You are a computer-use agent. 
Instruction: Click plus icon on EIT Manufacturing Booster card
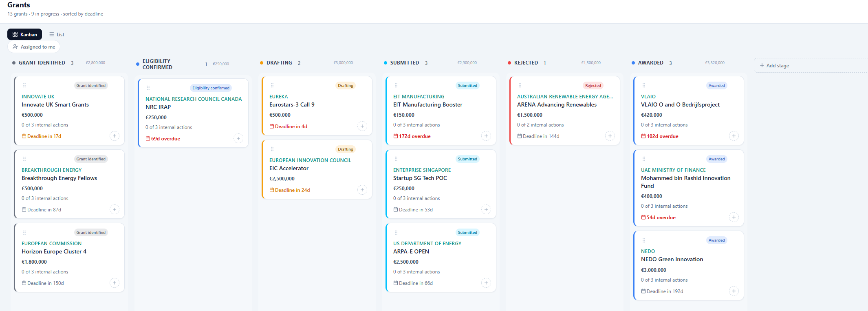pyautogui.click(x=486, y=136)
